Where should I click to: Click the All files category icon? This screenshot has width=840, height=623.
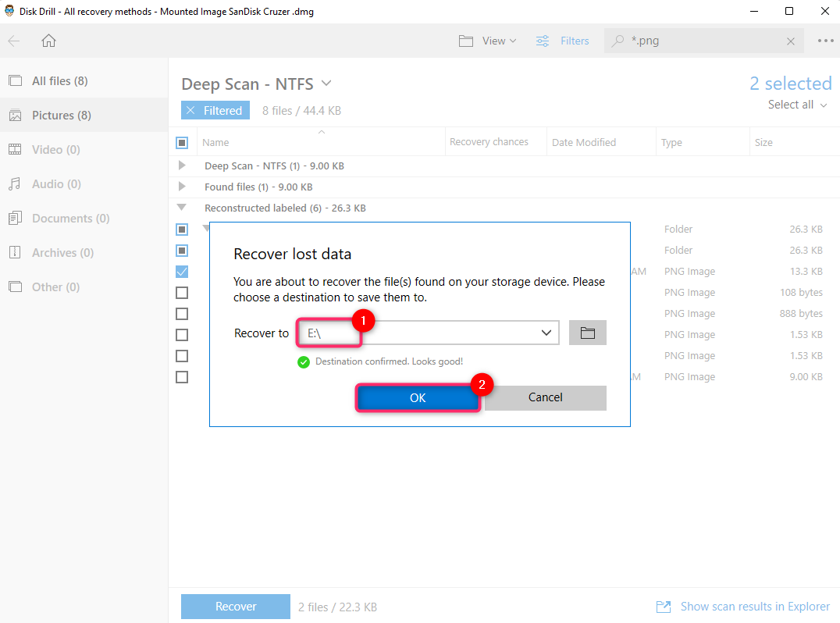16,81
